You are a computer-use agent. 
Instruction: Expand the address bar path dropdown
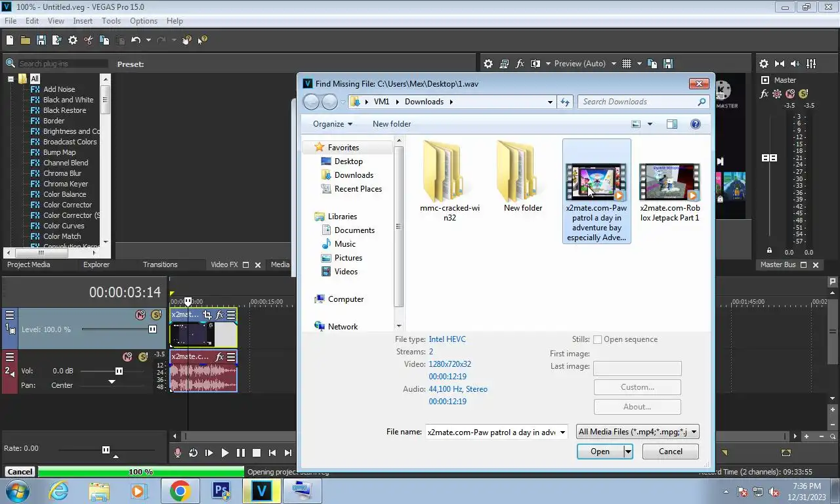[x=550, y=102]
